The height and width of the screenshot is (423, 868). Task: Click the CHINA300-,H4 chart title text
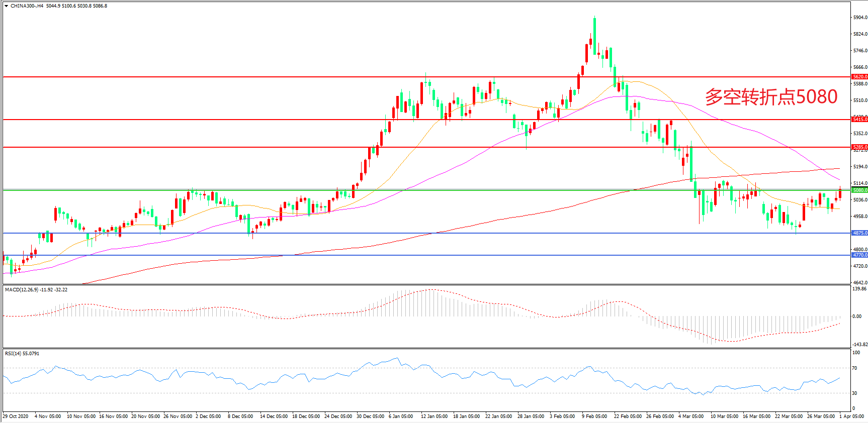27,6
